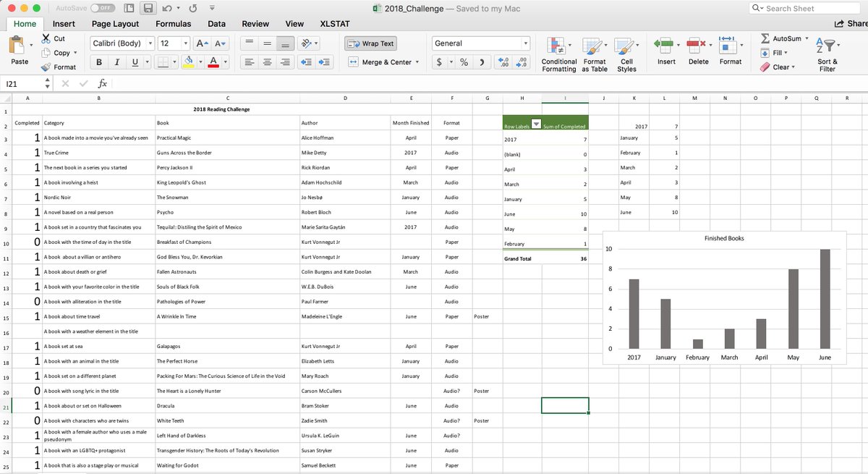Click the Decrease Indent icon

click(306, 62)
